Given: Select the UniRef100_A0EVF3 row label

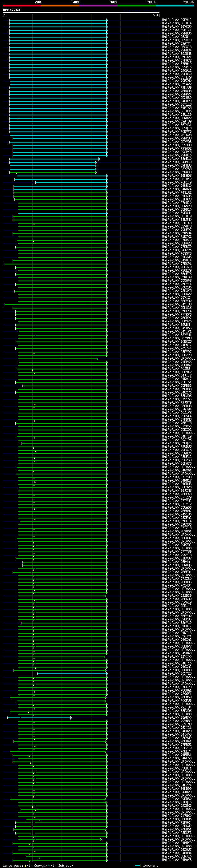Looking at the screenshot, I should pyautogui.click(x=177, y=132).
